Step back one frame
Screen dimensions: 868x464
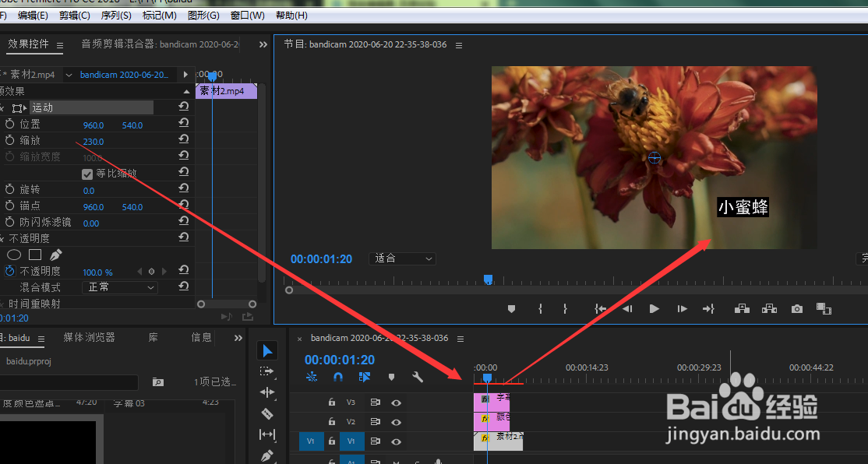coord(627,309)
